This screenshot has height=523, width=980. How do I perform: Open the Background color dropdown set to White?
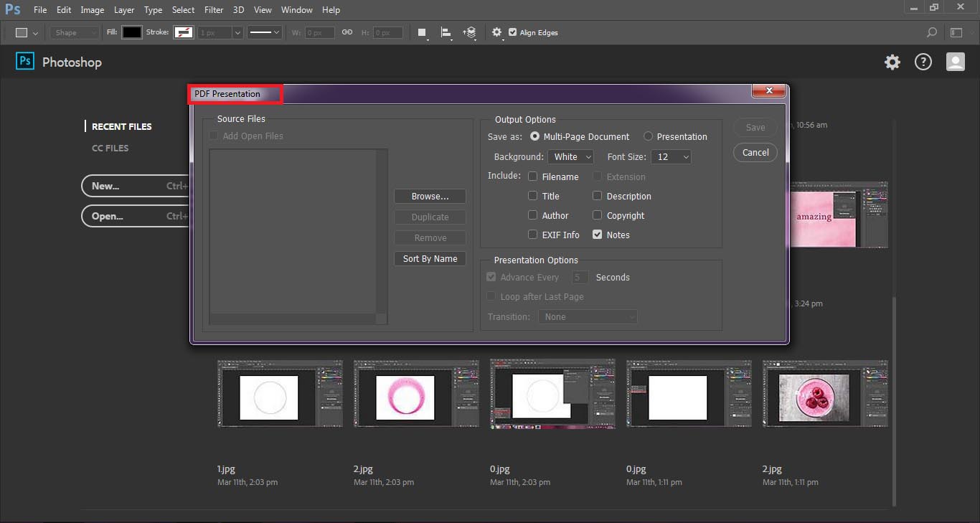coord(570,156)
